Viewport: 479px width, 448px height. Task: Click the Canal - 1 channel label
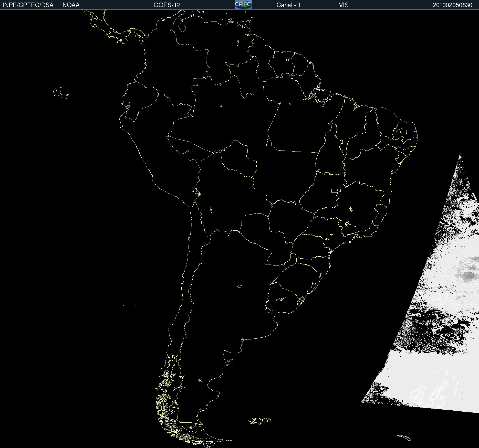tap(288, 5)
